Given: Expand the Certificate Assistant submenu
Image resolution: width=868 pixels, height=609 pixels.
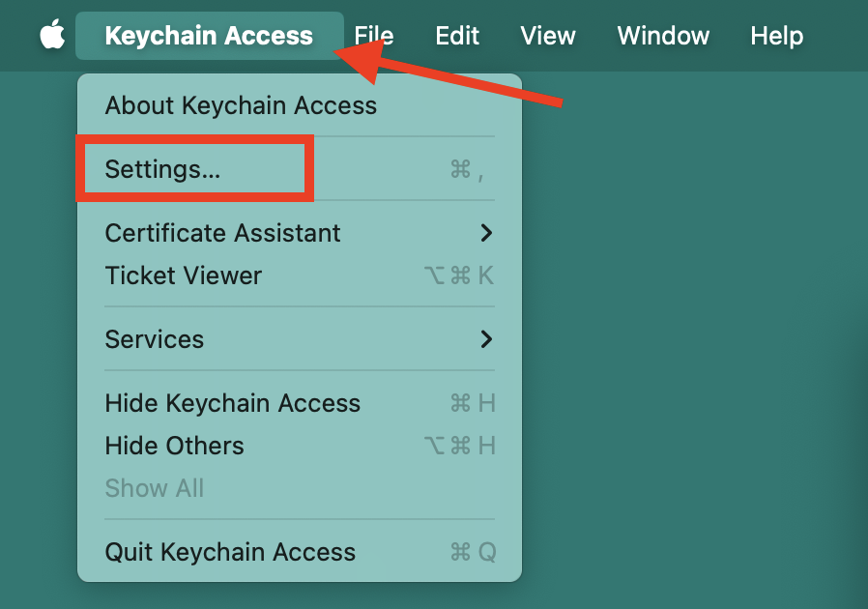Looking at the screenshot, I should (222, 233).
